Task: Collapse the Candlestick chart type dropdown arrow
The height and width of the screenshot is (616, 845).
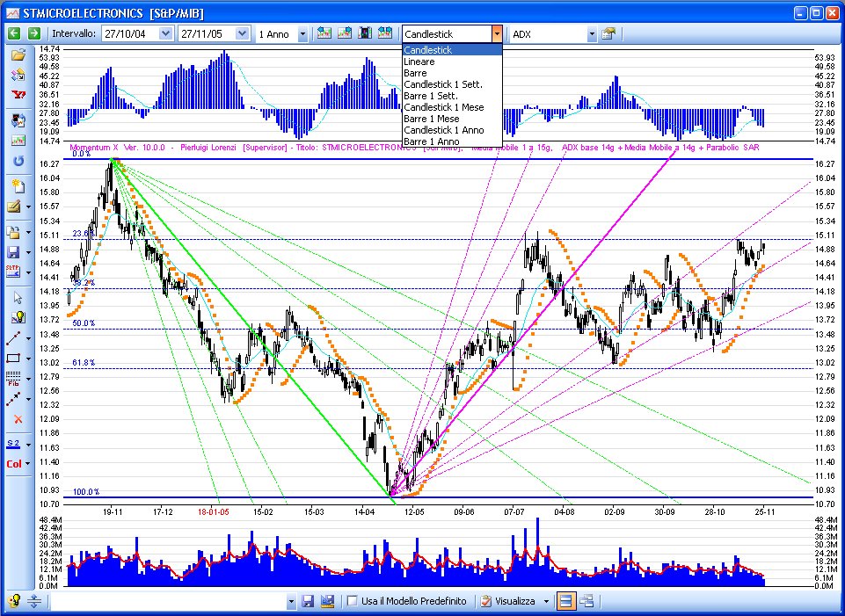Action: coord(497,34)
